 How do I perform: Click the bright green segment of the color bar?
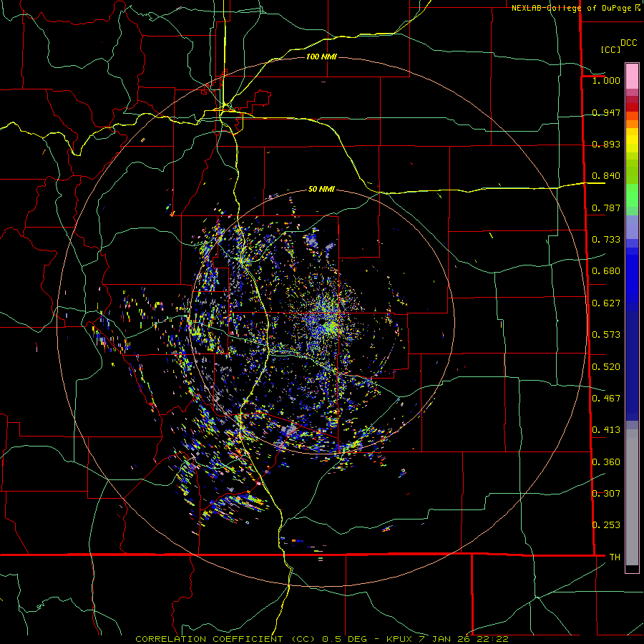coord(632,195)
